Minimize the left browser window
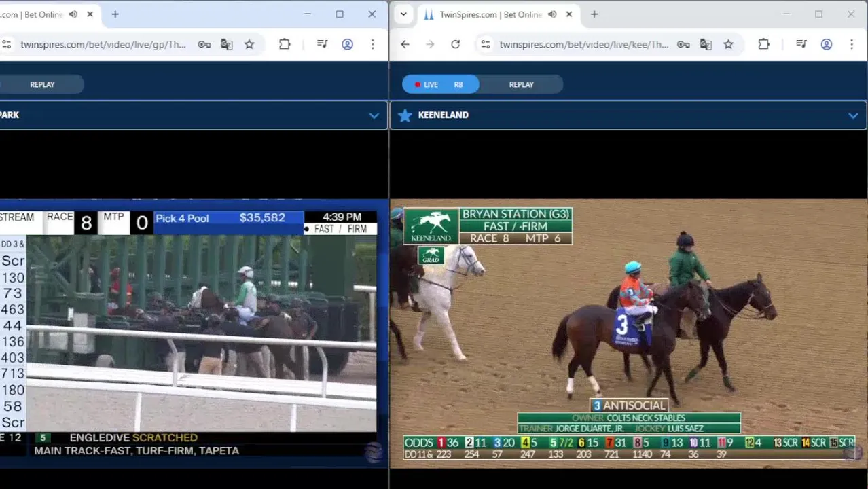 pos(307,14)
